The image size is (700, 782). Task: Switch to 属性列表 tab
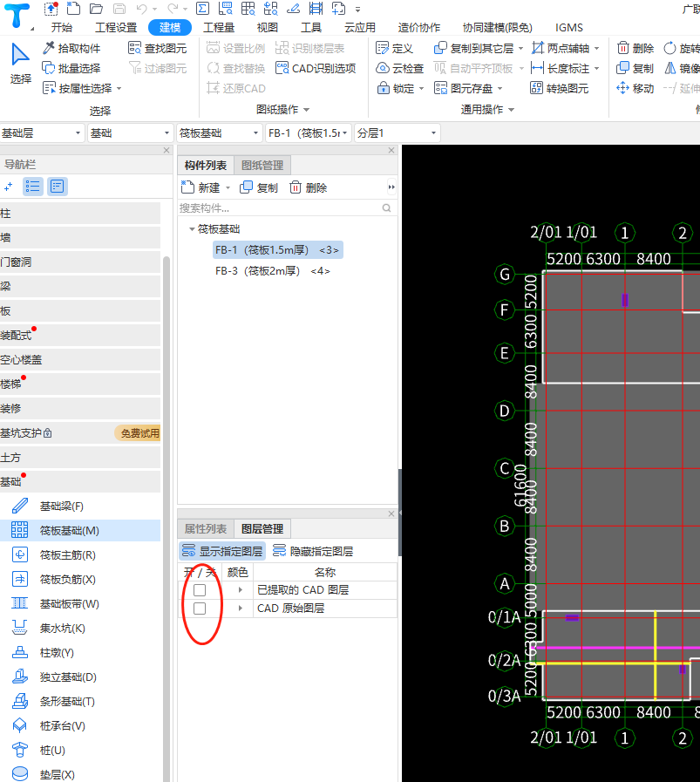coord(206,528)
